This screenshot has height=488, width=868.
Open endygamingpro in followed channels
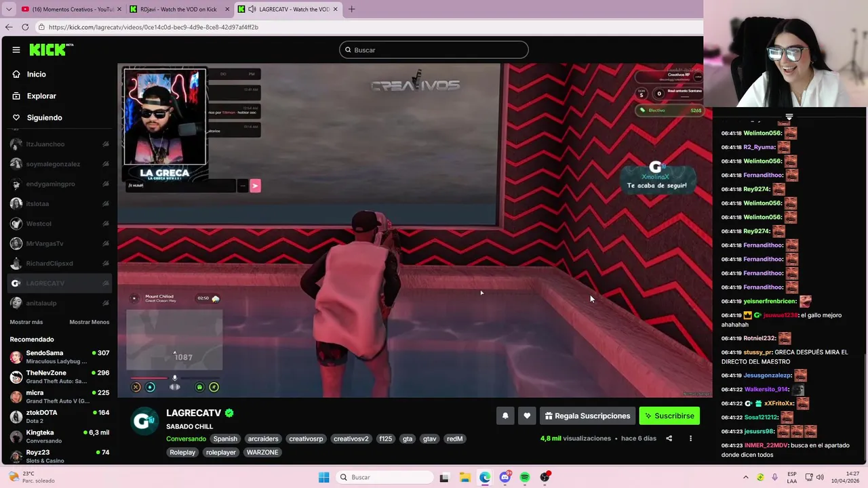[x=60, y=184]
